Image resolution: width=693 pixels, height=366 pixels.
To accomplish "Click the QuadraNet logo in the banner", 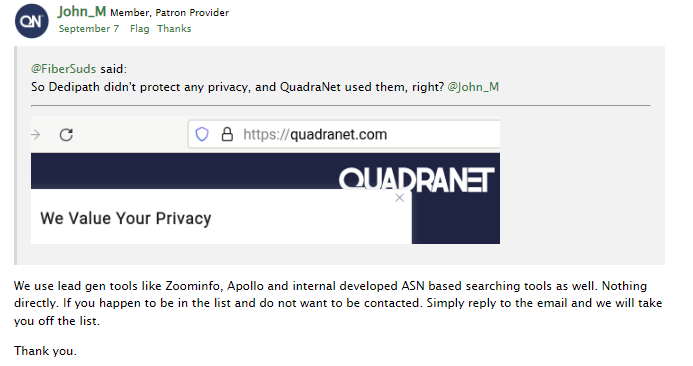I will [x=416, y=179].
